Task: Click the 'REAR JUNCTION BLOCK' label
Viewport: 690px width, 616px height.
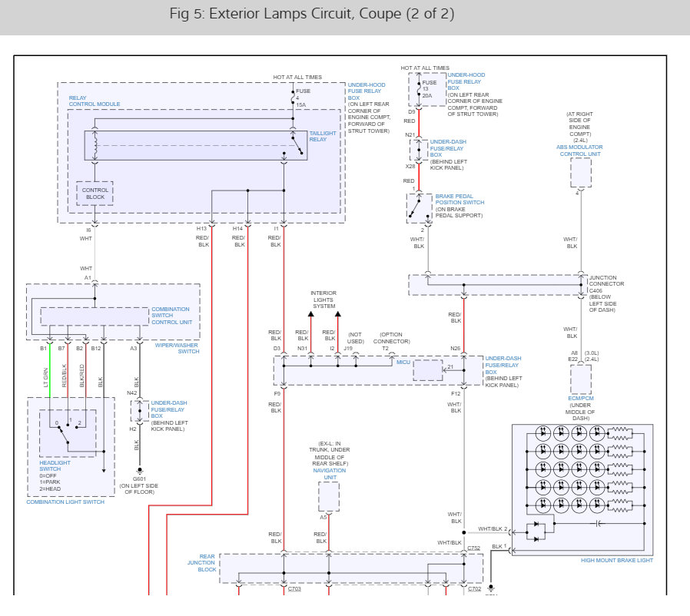Action: pyautogui.click(x=201, y=563)
